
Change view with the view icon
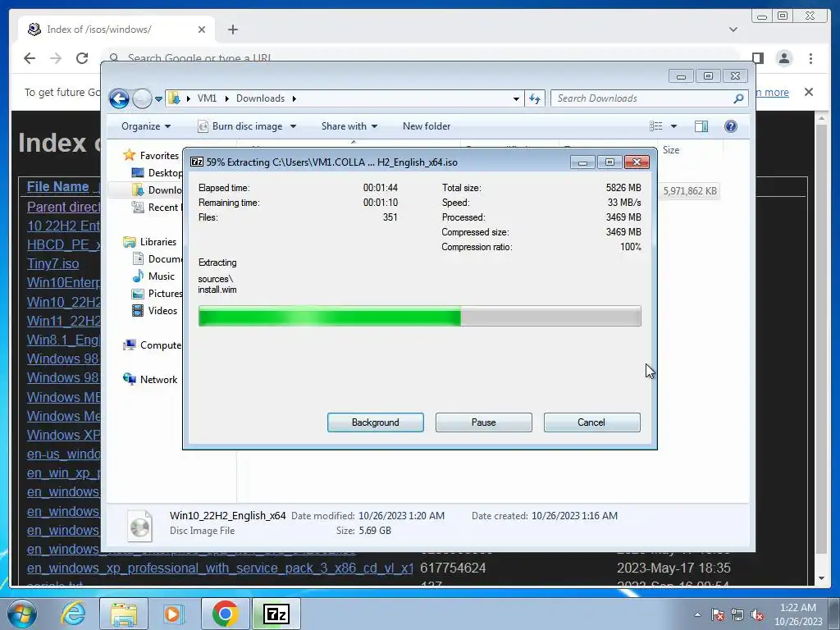point(655,126)
